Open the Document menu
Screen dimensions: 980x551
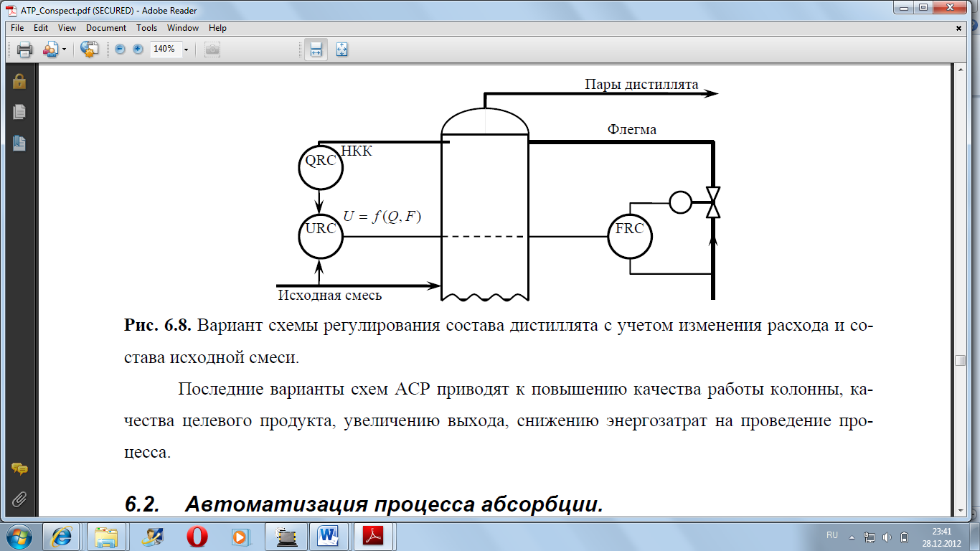click(x=106, y=28)
